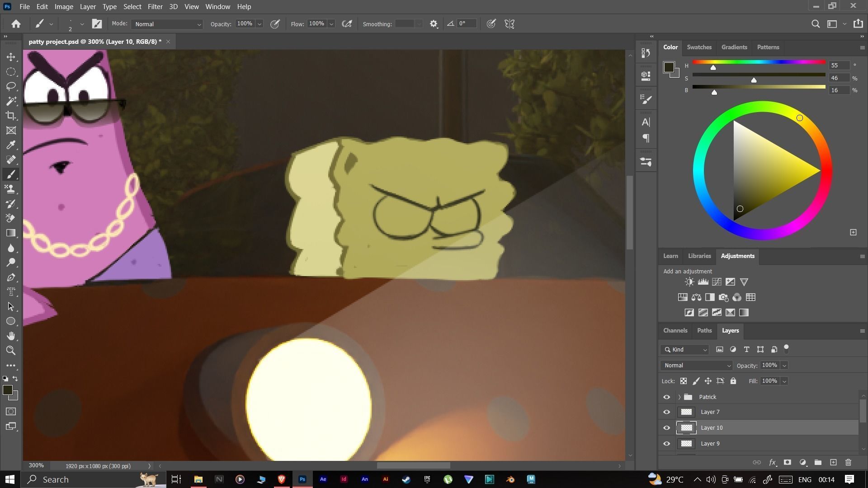The image size is (868, 488).
Task: Switch to the Swatches tab
Action: (699, 47)
